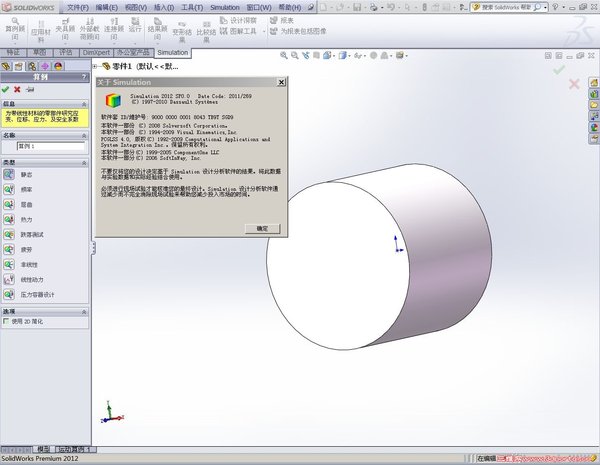600x465 pixels.
Task: Switch to the 运动算例 1 bottom tab
Action: (x=75, y=449)
